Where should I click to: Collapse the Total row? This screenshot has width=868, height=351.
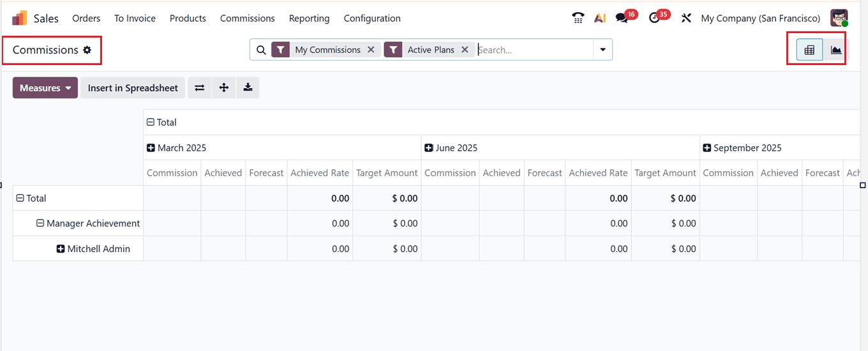pyautogui.click(x=20, y=198)
